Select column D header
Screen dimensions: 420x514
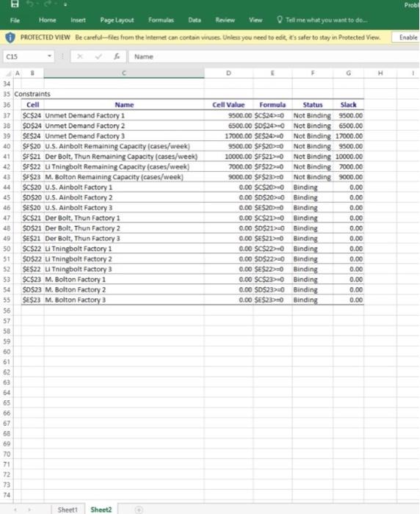(228, 73)
